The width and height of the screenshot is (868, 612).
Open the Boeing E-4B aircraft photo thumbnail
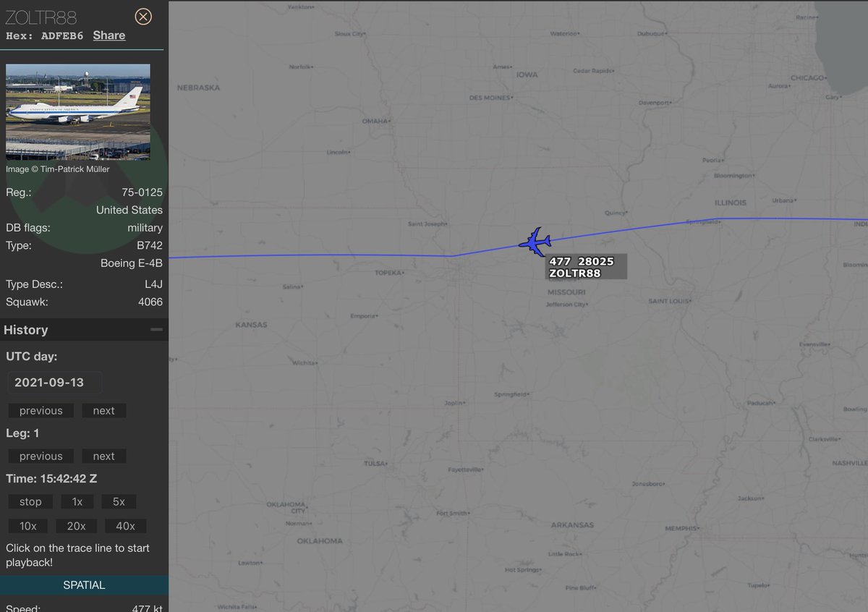[78, 112]
